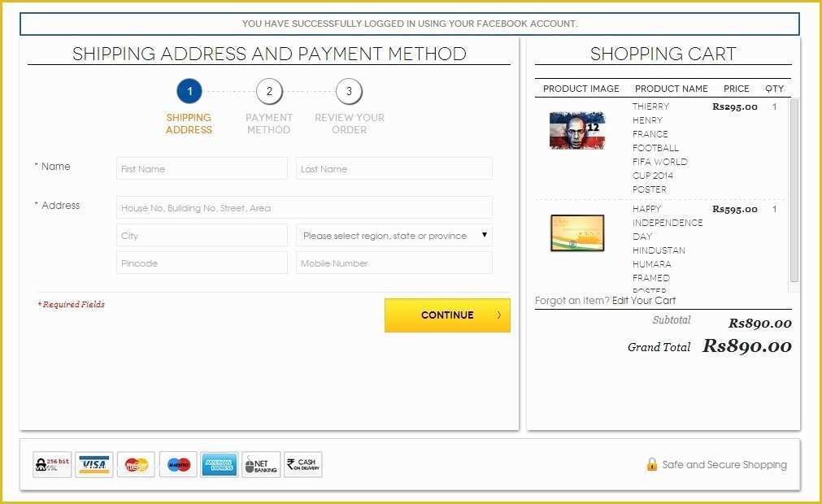Click the Rs295.00 price
822x504 pixels.
(x=734, y=106)
